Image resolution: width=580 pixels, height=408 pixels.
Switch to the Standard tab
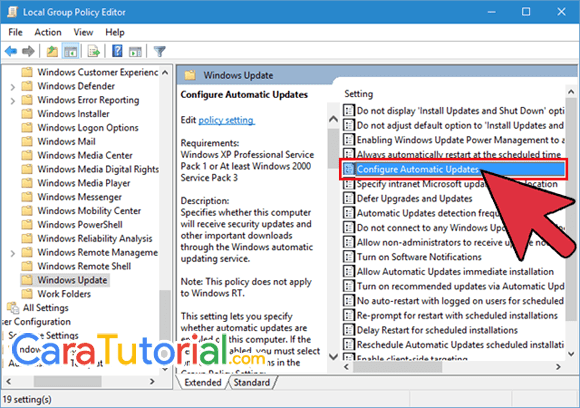click(252, 382)
